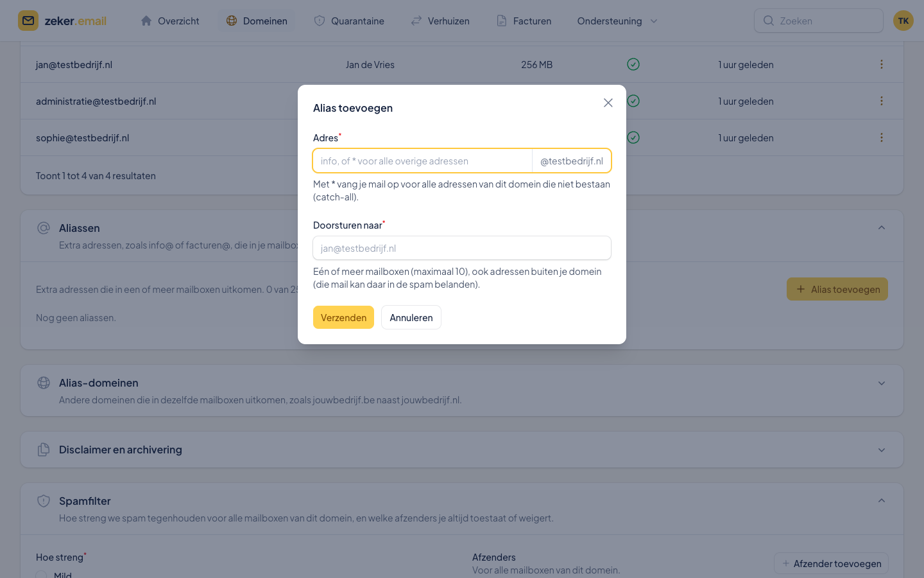Click the Jan de Vries name cell

[x=370, y=64]
